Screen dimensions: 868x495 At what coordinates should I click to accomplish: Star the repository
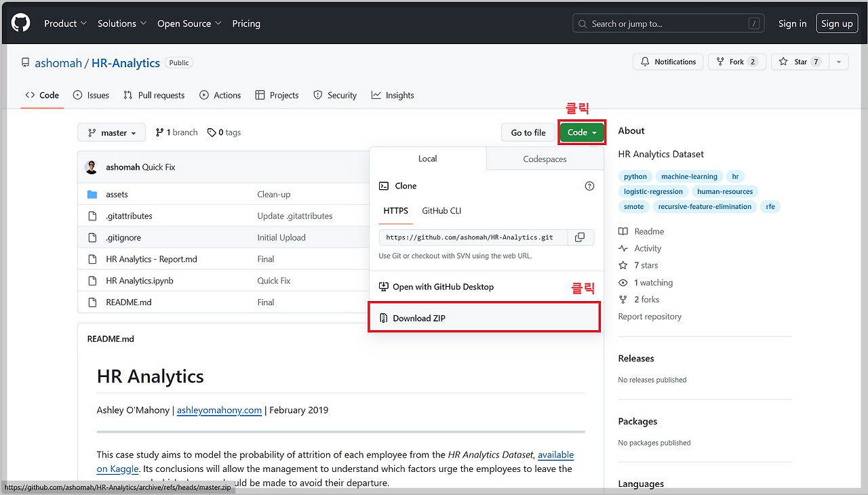[x=799, y=62]
